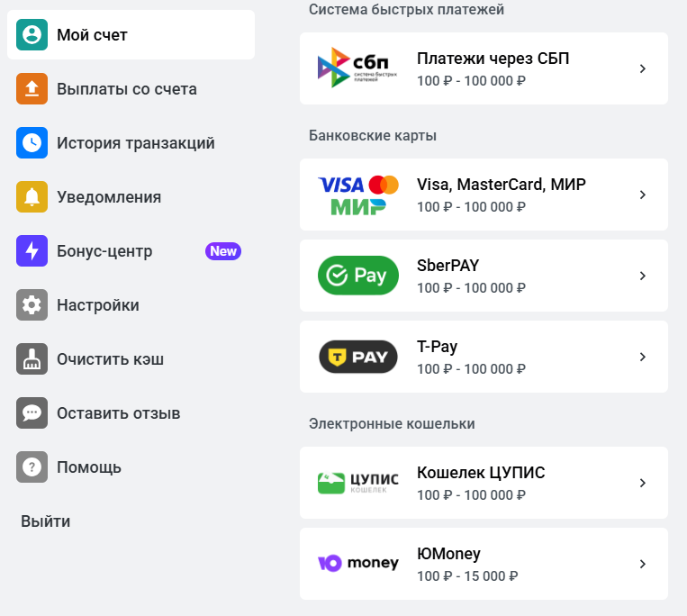
Task: Expand the ЮMoney option chevron
Action: click(643, 564)
